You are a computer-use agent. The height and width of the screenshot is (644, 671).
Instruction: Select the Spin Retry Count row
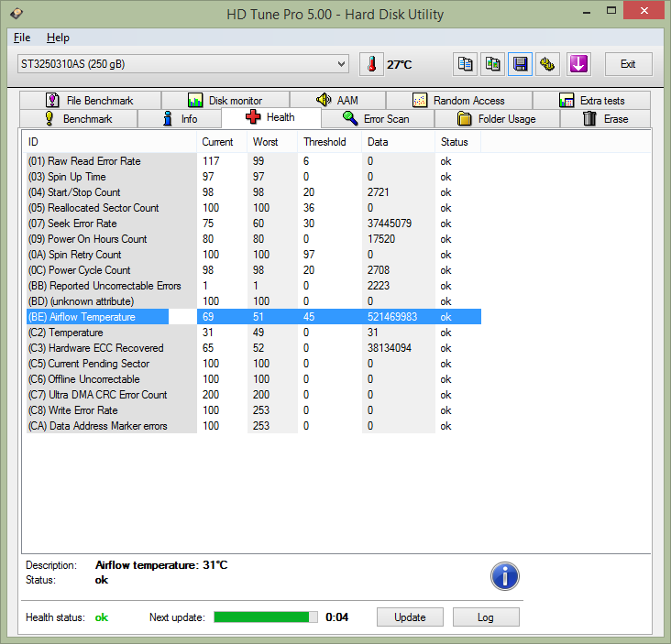click(x=253, y=255)
